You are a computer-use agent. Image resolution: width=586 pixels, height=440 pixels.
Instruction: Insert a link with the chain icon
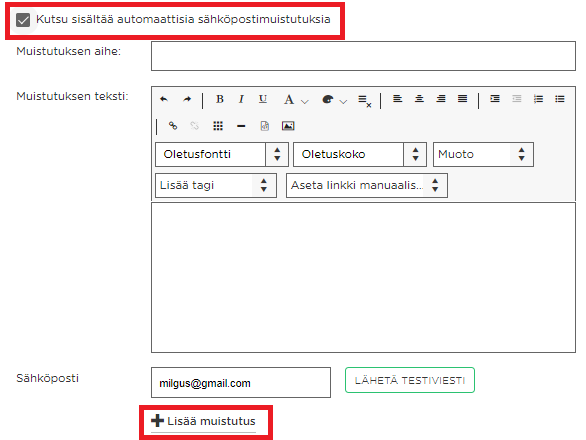pyautogui.click(x=173, y=126)
